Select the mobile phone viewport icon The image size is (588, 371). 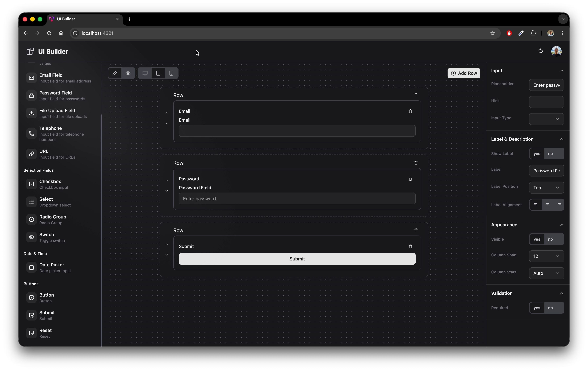coord(171,73)
